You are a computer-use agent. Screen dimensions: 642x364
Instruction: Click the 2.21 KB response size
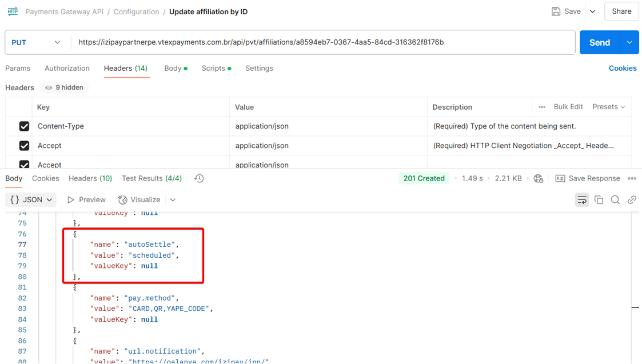(508, 178)
